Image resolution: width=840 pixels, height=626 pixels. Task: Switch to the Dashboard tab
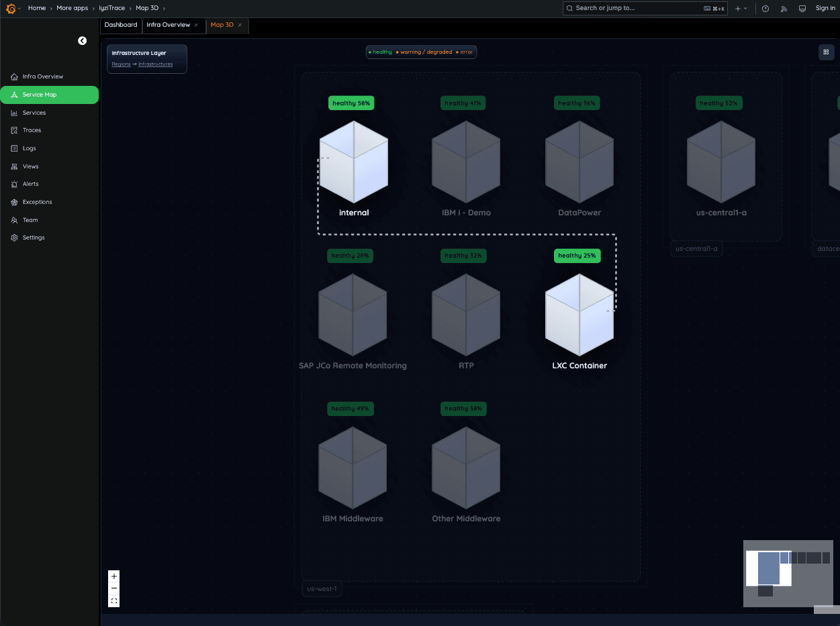[x=121, y=25]
